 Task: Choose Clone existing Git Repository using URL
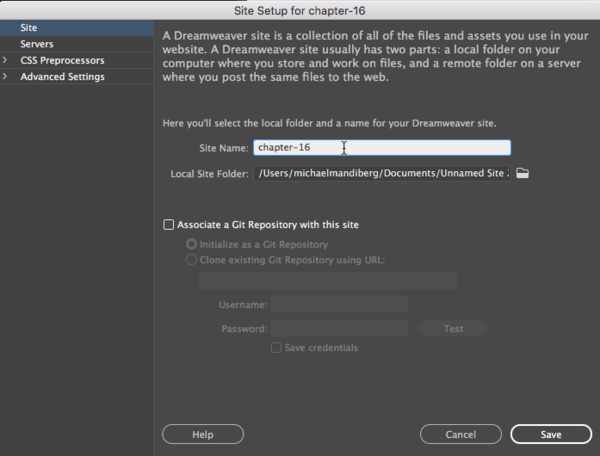191,260
